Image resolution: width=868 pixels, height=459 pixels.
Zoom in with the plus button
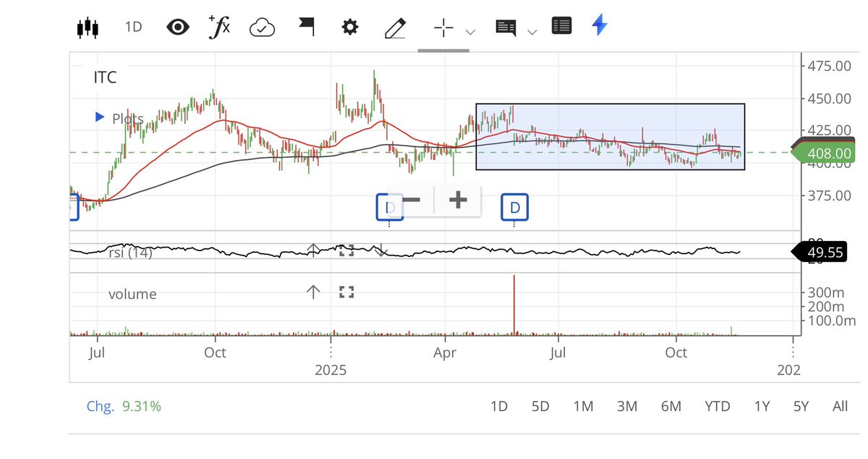point(458,200)
